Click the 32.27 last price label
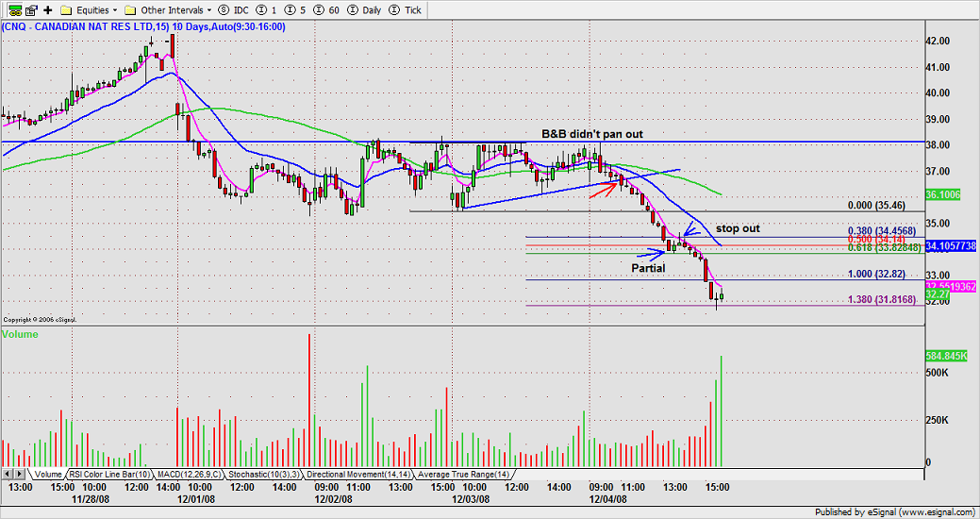980x519 pixels. point(938,293)
